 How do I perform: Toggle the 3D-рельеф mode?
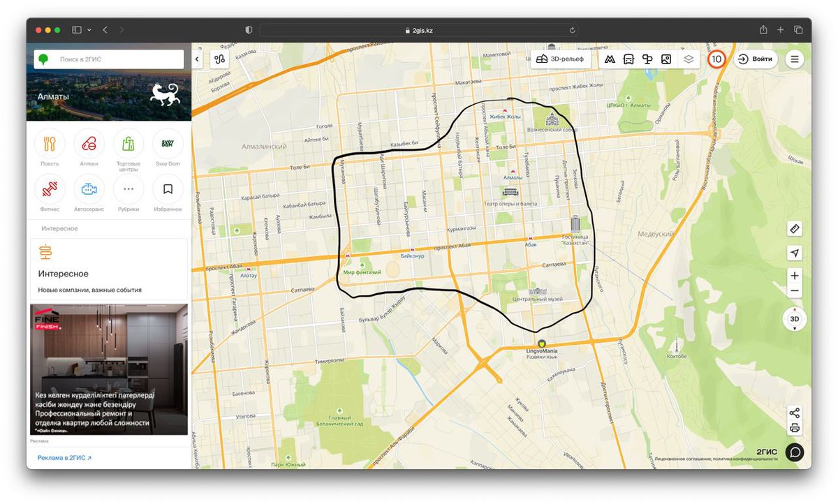[x=561, y=59]
